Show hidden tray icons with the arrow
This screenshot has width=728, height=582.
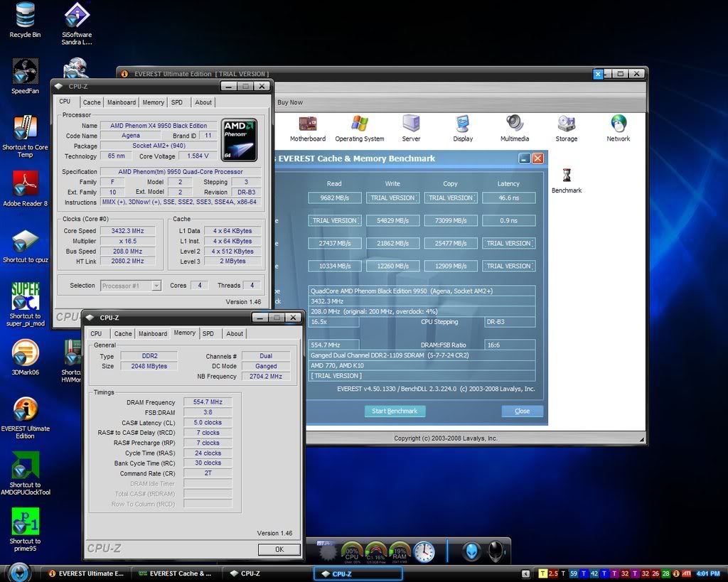[525, 573]
